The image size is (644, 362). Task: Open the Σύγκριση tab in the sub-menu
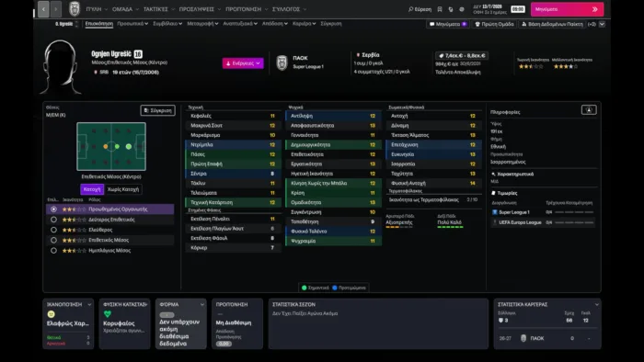click(331, 24)
